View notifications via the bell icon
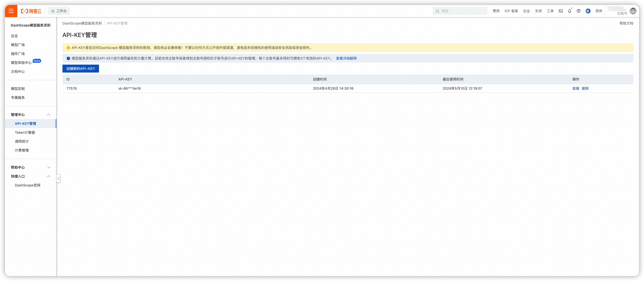This screenshot has width=644, height=281. (x=570, y=11)
